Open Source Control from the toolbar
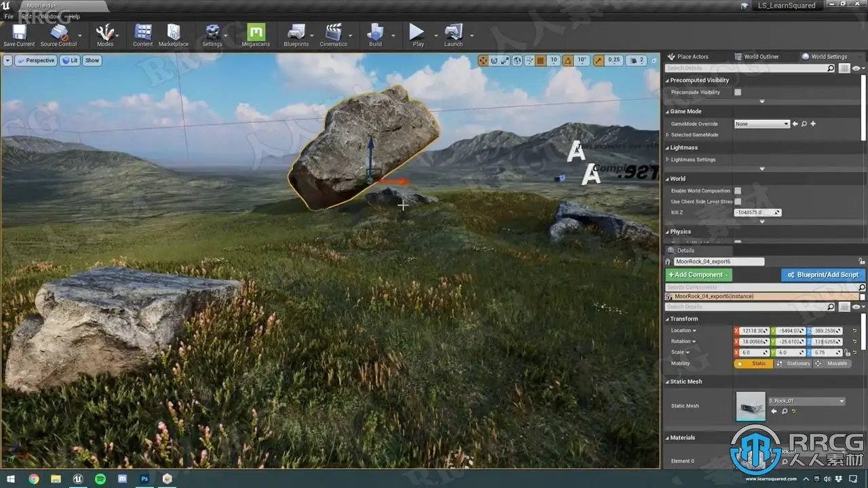The image size is (868, 488). [59, 33]
